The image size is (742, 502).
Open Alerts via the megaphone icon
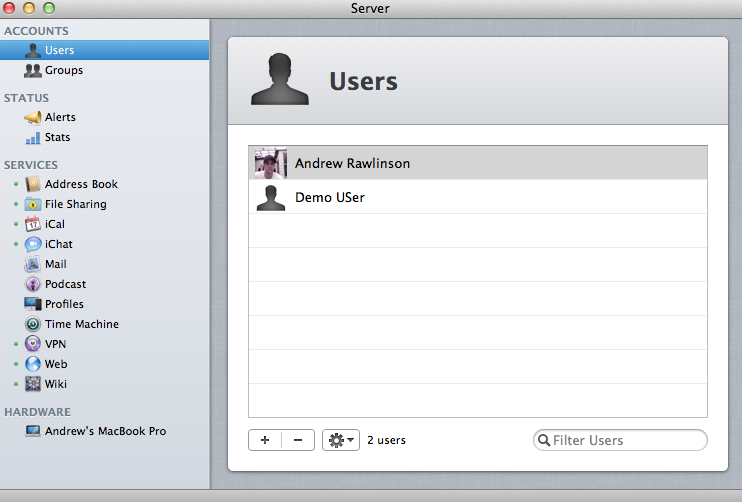point(33,117)
